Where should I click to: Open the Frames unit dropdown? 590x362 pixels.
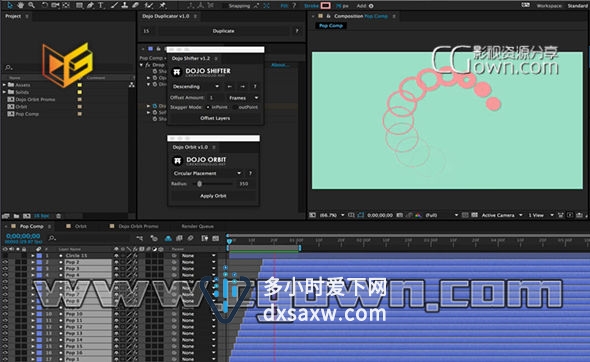point(243,98)
